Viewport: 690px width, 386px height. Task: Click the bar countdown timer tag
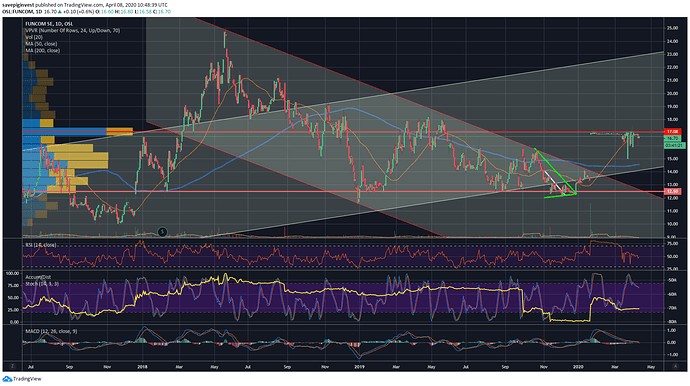coord(674,145)
